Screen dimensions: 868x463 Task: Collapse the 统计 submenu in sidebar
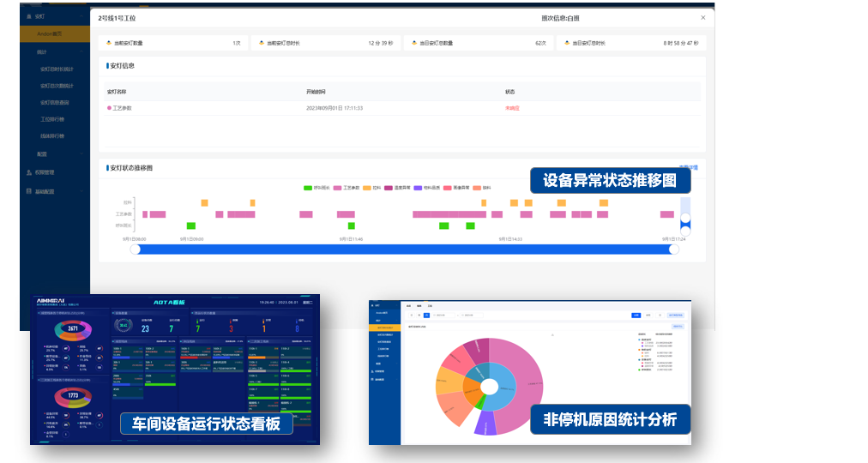[81, 51]
